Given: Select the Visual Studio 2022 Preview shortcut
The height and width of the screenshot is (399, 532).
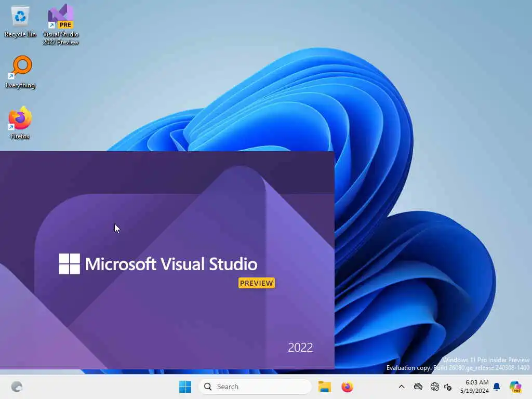Looking at the screenshot, I should 61,24.
